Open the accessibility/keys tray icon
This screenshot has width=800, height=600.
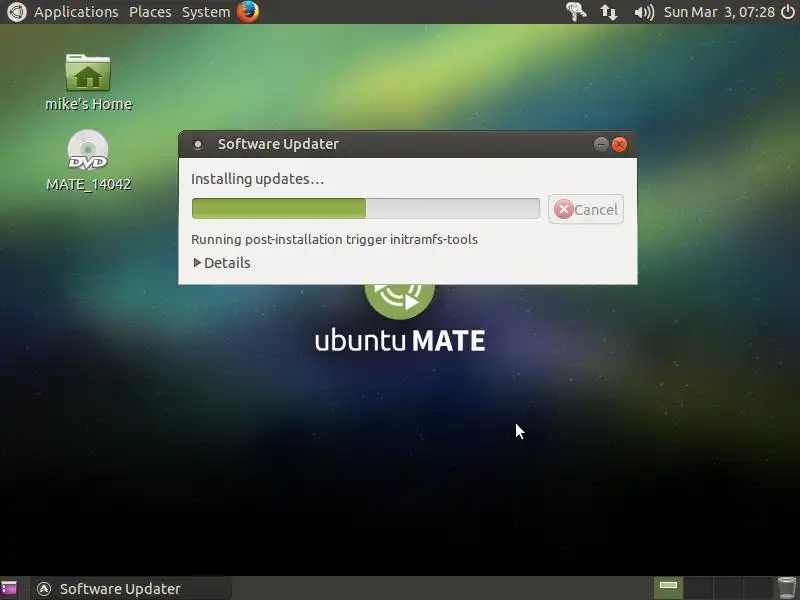[576, 12]
